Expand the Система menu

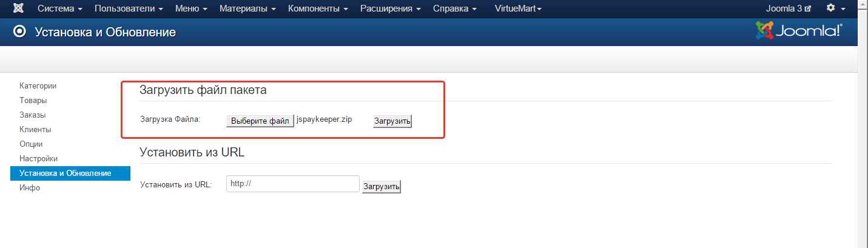60,9
